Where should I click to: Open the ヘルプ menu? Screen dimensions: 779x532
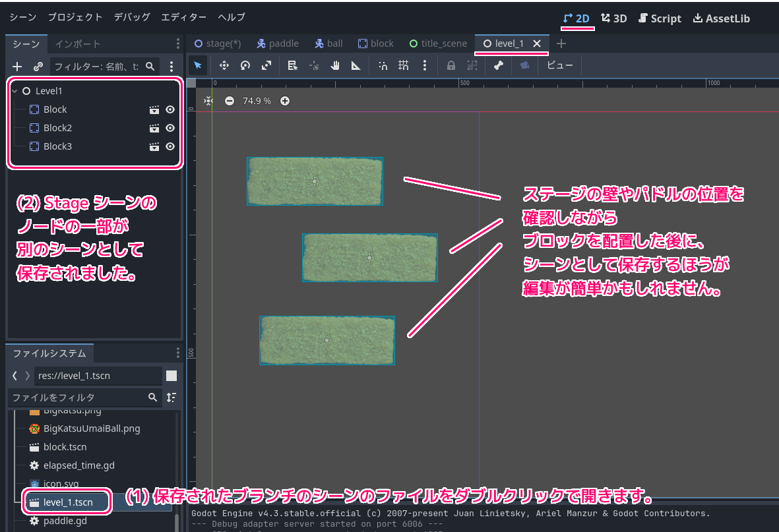coord(232,17)
